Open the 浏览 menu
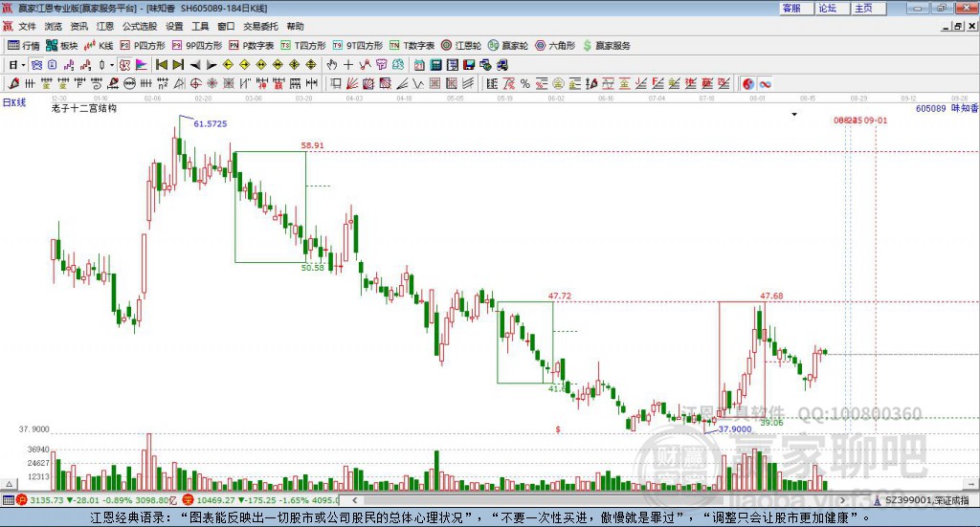Screen dimensions: 980x527 coord(54,26)
